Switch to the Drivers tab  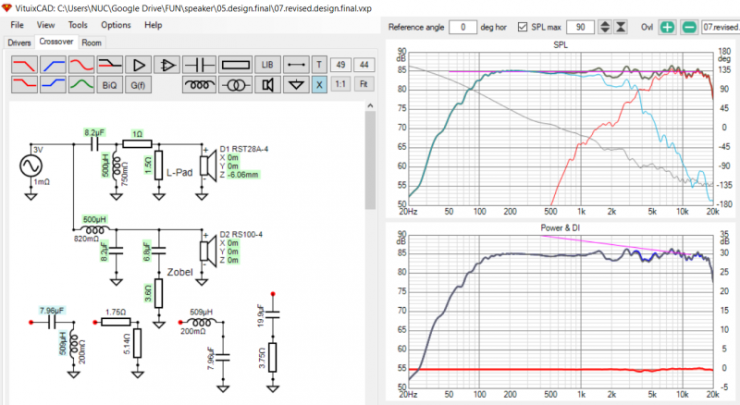tap(19, 43)
